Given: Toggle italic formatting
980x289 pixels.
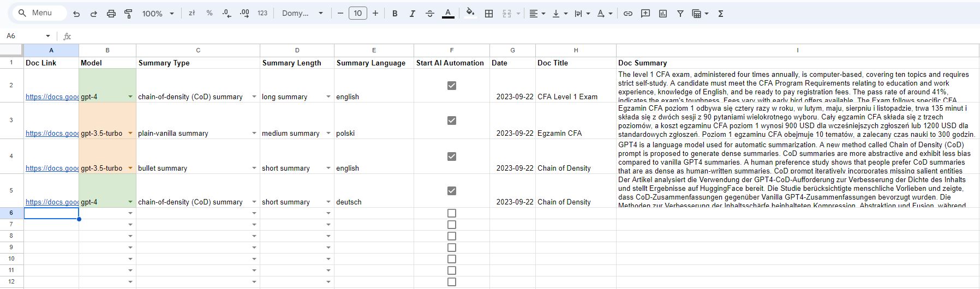Looking at the screenshot, I should (412, 14).
